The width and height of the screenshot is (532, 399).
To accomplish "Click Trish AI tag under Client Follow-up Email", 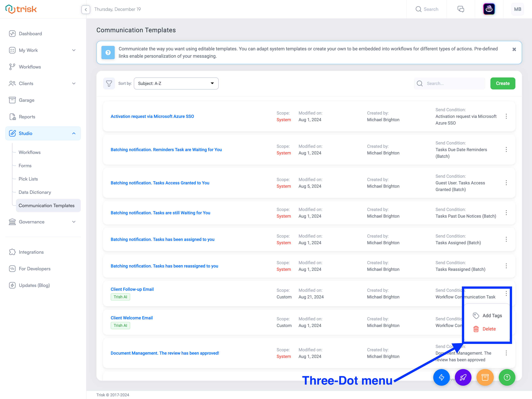I will tap(120, 297).
